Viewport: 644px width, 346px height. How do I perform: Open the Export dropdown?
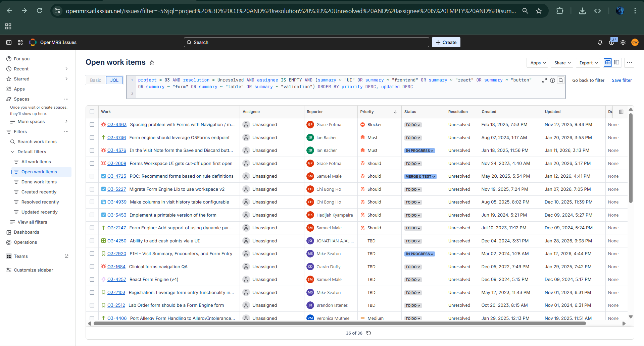tap(588, 63)
